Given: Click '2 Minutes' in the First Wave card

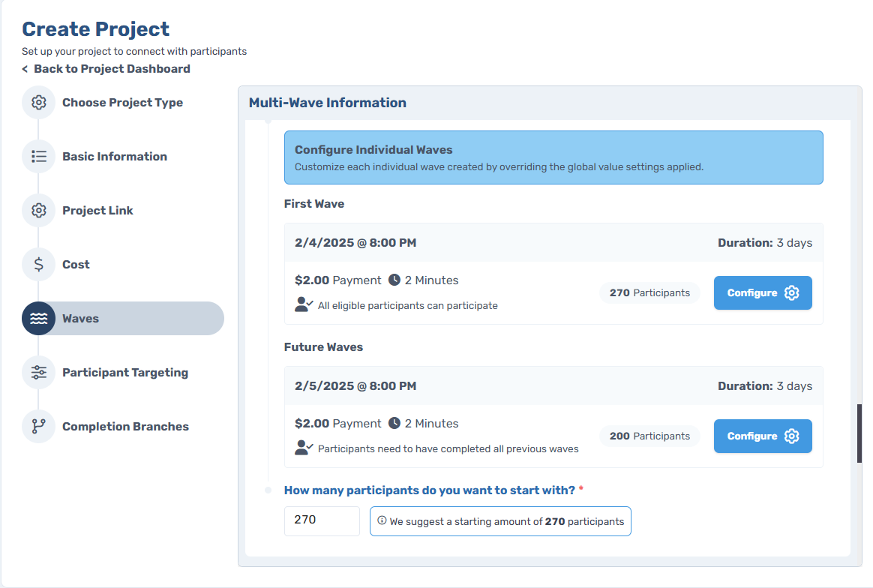Looking at the screenshot, I should point(431,280).
